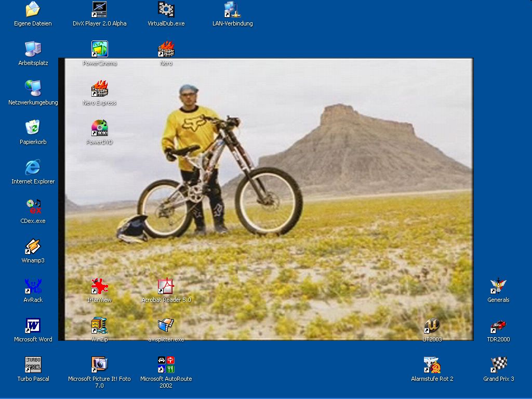Select the Nero Express shortcut
Image resolution: width=532 pixels, height=399 pixels.
[x=99, y=88]
